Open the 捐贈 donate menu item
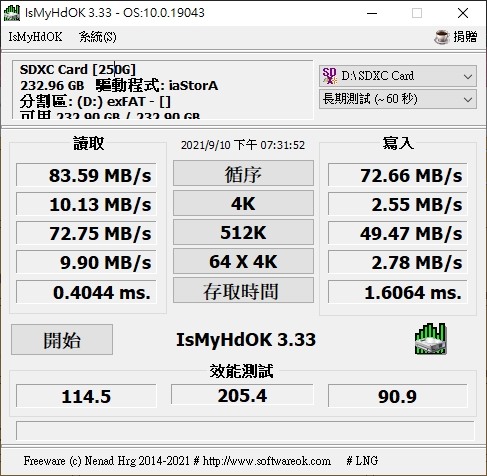Image resolution: width=487 pixels, height=476 pixels. coord(465,37)
